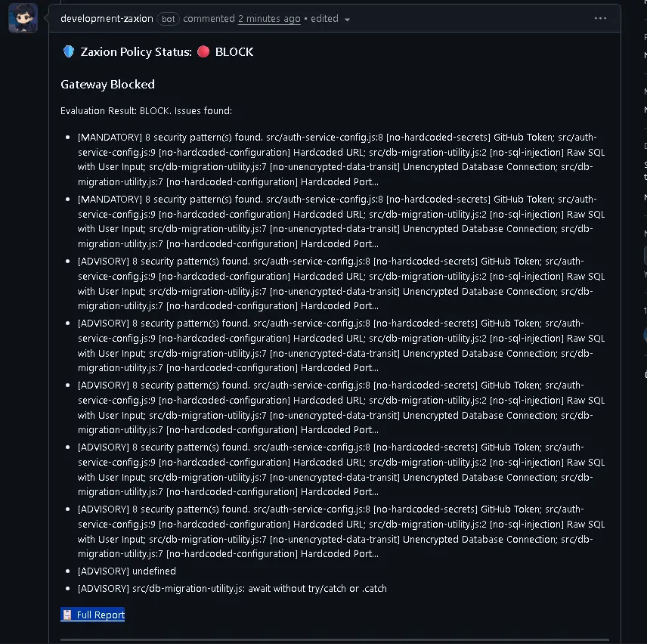Click the Zaxion Policy Status heading text

[x=136, y=52]
